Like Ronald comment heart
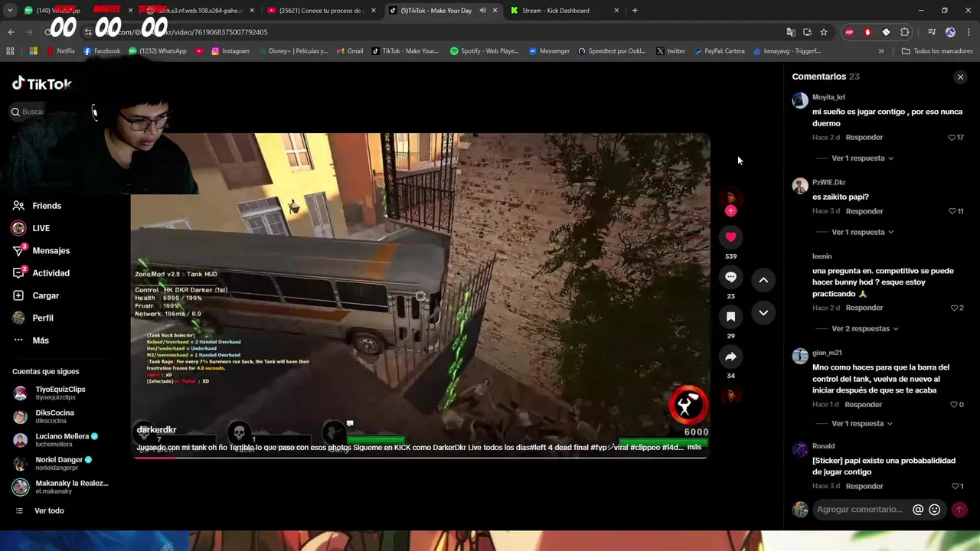 pos(954,486)
